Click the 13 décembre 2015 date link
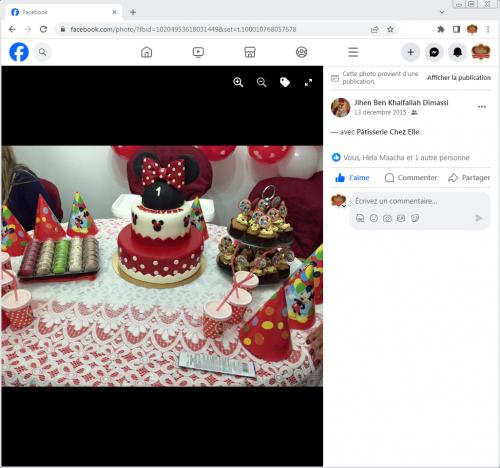Viewport: 500px width, 468px height. coord(380,112)
